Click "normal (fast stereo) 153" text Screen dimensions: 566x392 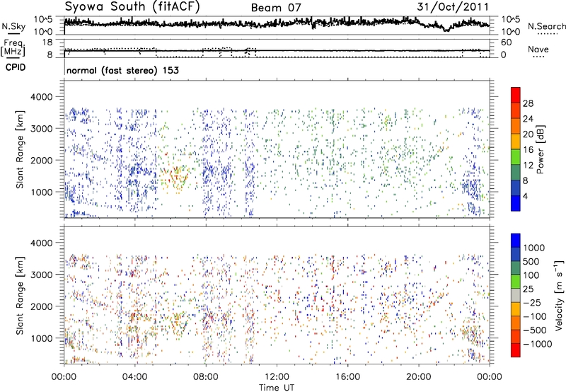(122, 70)
